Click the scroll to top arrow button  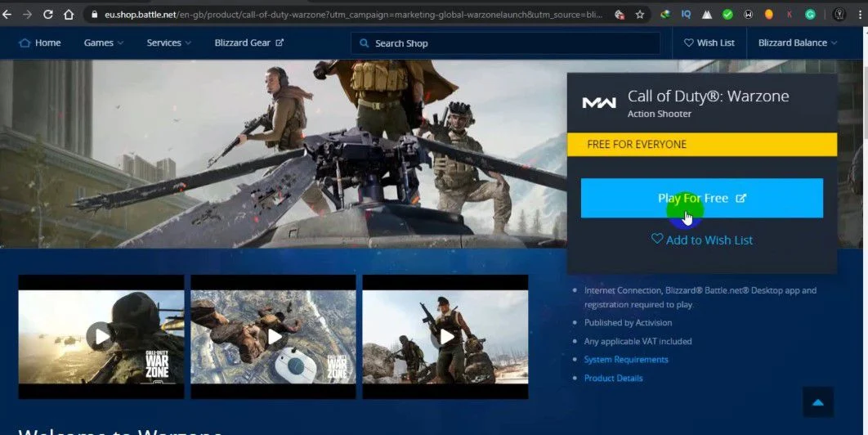tap(818, 402)
